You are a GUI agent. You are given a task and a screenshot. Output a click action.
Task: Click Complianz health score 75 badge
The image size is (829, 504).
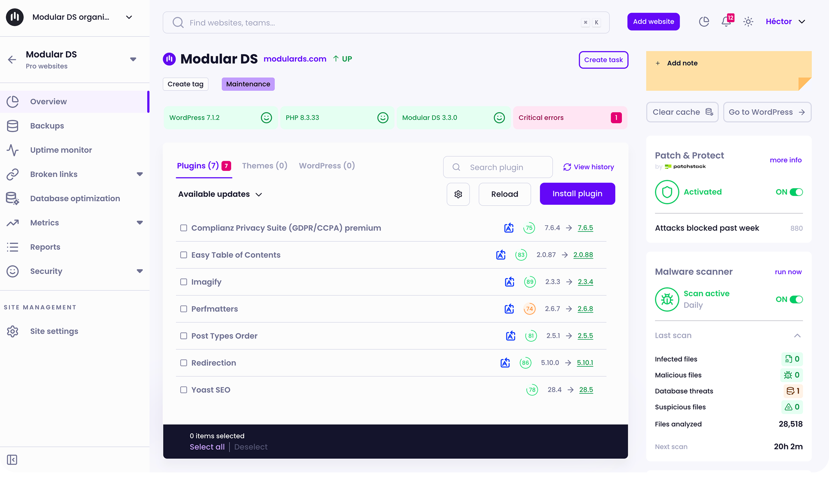(529, 228)
